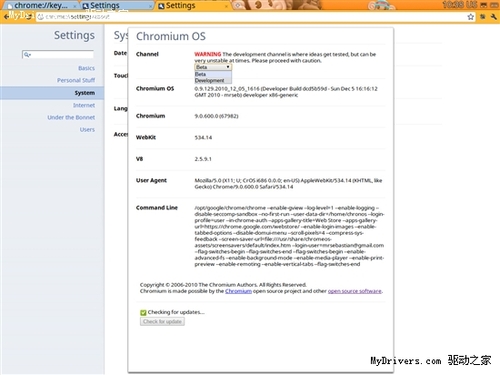Open the Personal Stuff section
500x375 pixels.
(76, 80)
